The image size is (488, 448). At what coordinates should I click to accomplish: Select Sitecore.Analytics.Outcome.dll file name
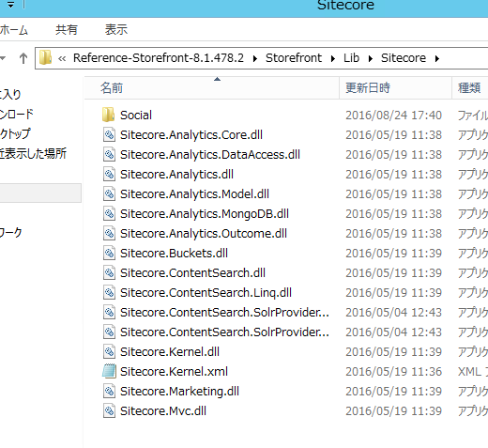(204, 234)
